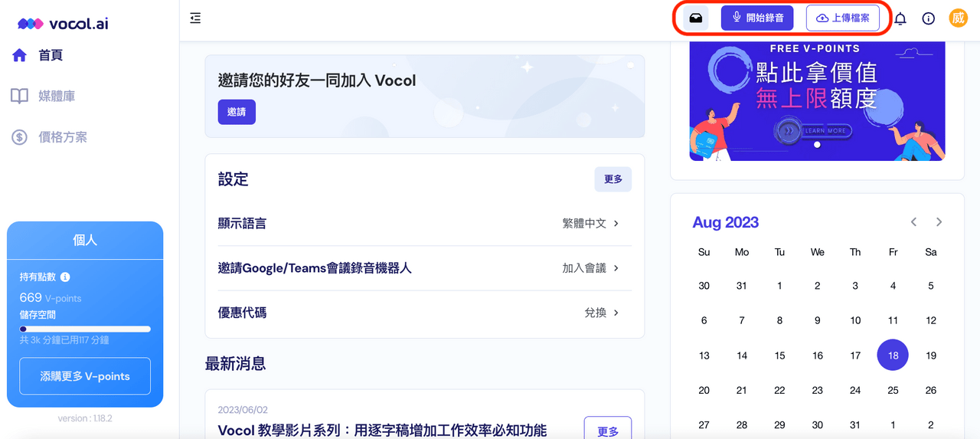Screen dimensions: 980x439
Task: Go to previous month in calendar
Action: 913,222
